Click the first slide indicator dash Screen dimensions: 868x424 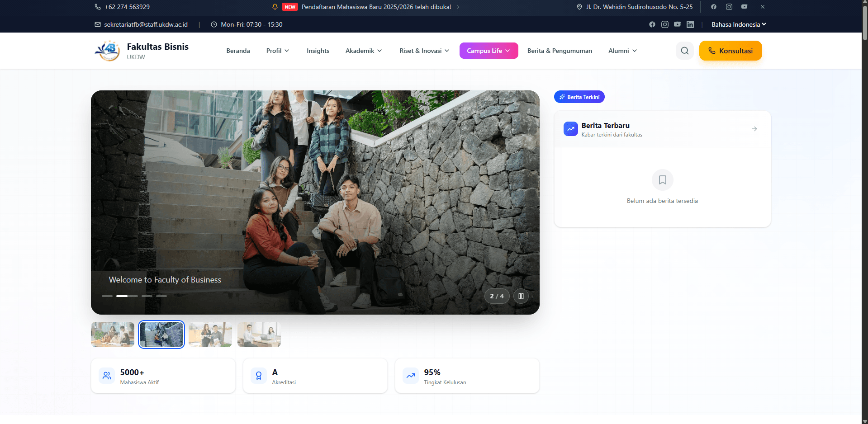pos(107,296)
